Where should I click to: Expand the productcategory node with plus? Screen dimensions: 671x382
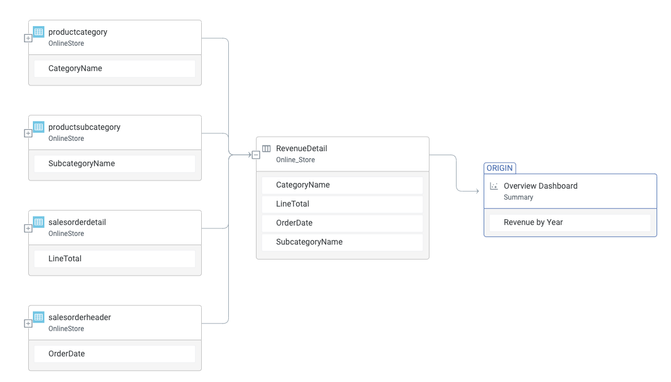tap(28, 38)
